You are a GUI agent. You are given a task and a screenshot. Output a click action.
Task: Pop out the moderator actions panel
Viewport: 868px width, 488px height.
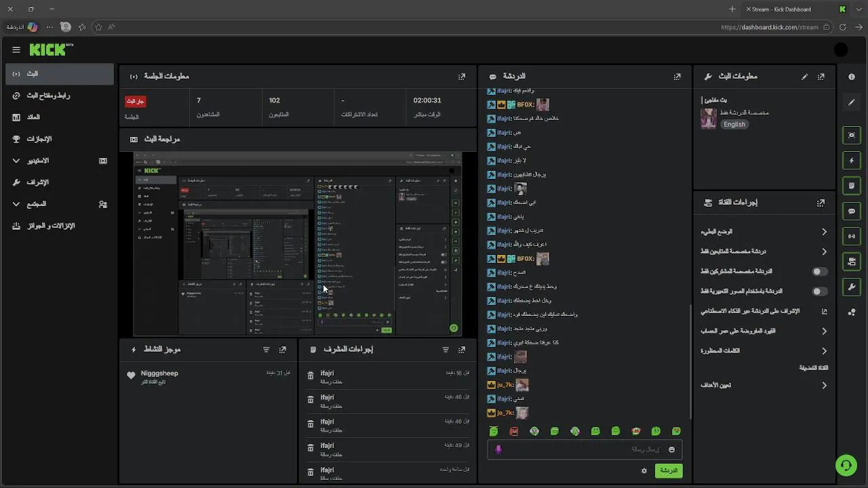[462, 350]
